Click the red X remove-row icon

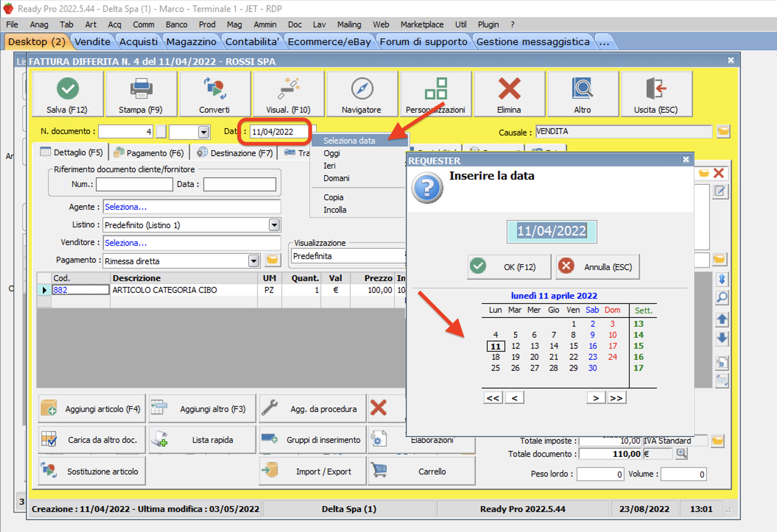coord(379,408)
